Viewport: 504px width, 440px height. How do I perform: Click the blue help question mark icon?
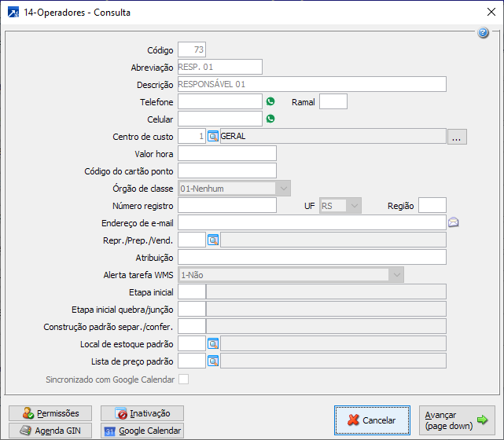pyautogui.click(x=484, y=33)
